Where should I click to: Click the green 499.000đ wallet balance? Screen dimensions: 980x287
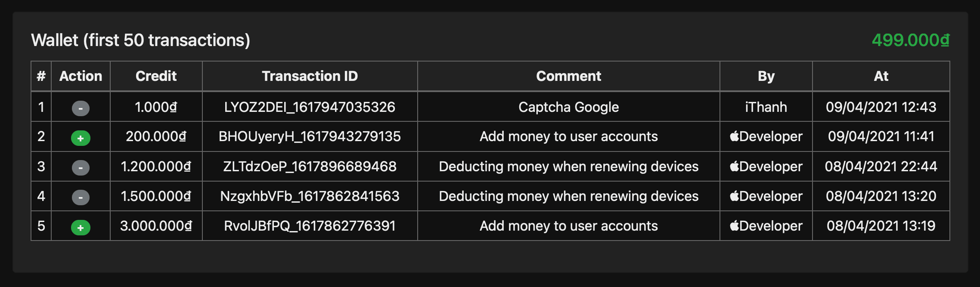tap(911, 40)
